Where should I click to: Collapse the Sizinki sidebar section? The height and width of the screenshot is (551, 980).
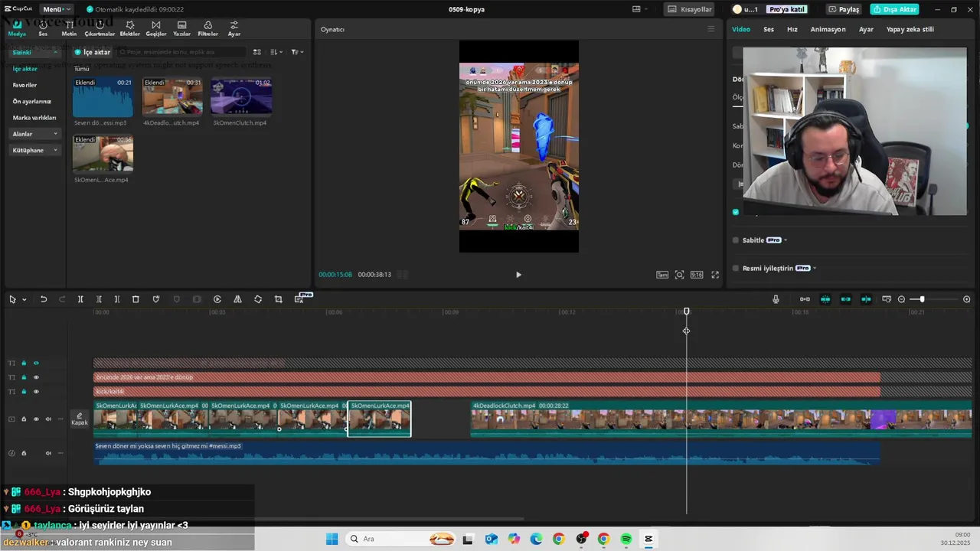pyautogui.click(x=55, y=52)
